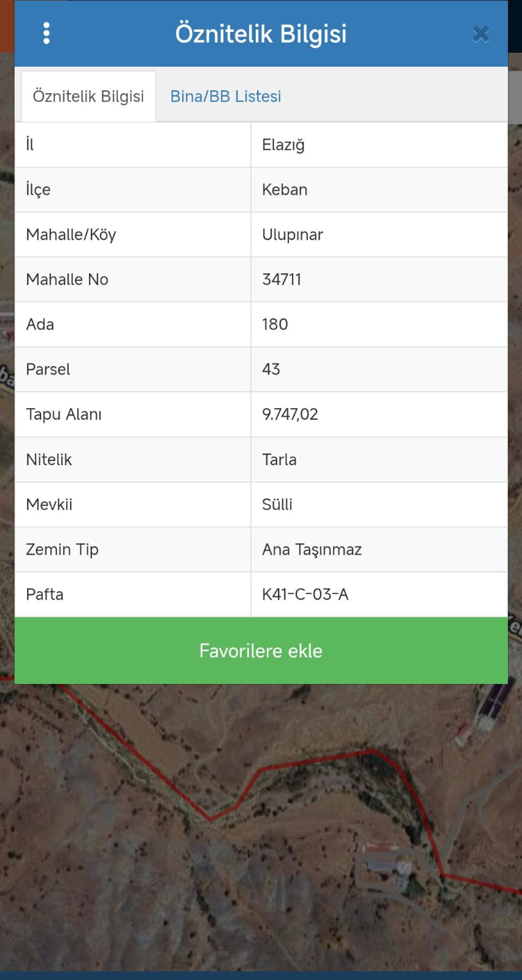This screenshot has height=980, width=522.
Task: Open the three-dot options menu
Action: pos(47,33)
